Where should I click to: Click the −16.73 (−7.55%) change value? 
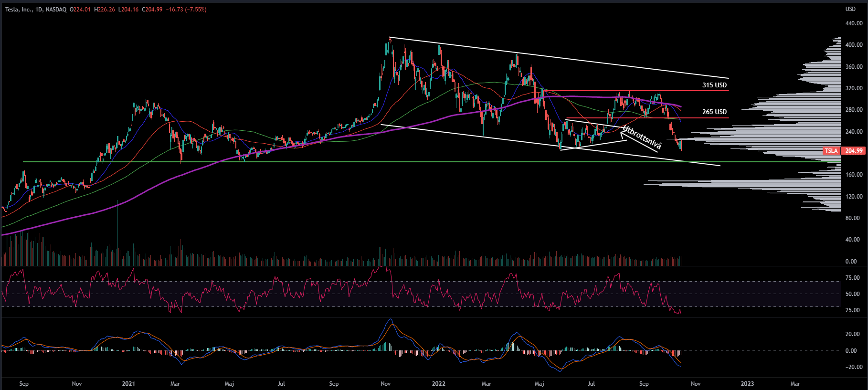tap(186, 10)
